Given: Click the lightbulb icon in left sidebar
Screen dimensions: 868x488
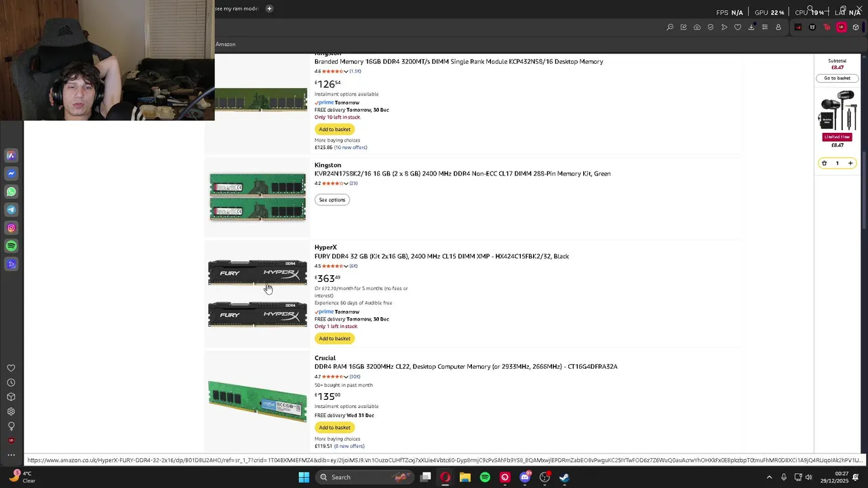Looking at the screenshot, I should 11,426.
